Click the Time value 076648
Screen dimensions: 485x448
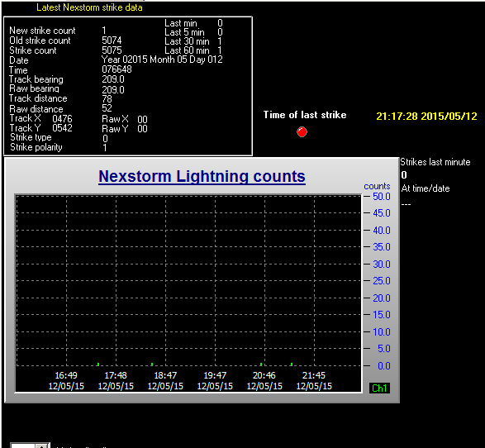coord(117,69)
